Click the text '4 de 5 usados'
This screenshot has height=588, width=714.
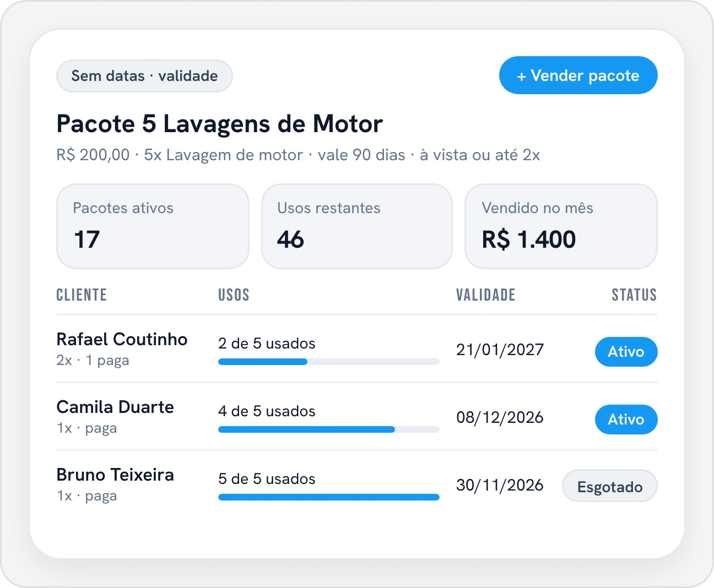[x=267, y=411]
